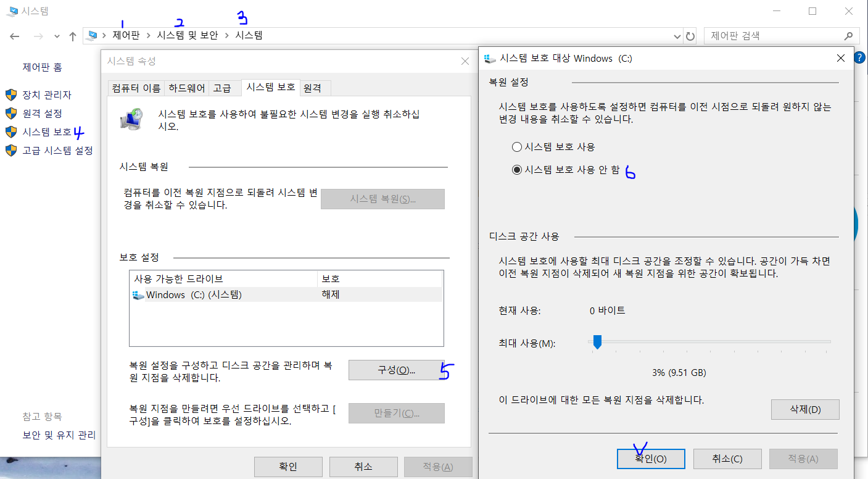Refresh the address bar location

coord(690,36)
